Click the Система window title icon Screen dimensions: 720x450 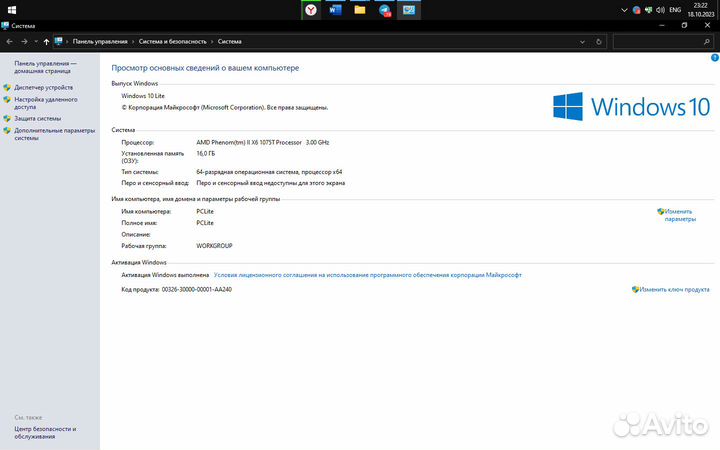(5, 26)
